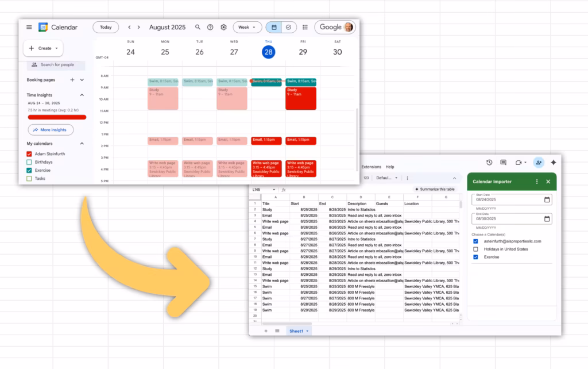588x369 pixels.
Task: Toggle Exercise calendar checkbox in Calendar
Action: click(x=29, y=170)
